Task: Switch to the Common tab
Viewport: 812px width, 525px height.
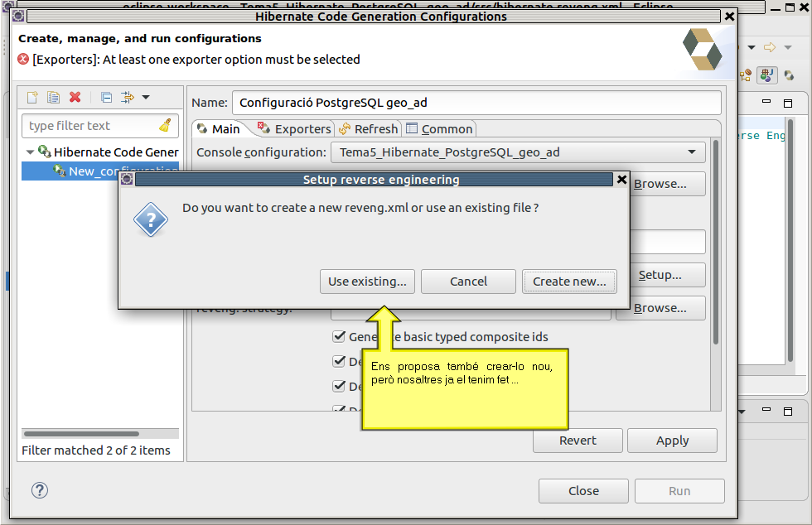Action: tap(440, 129)
